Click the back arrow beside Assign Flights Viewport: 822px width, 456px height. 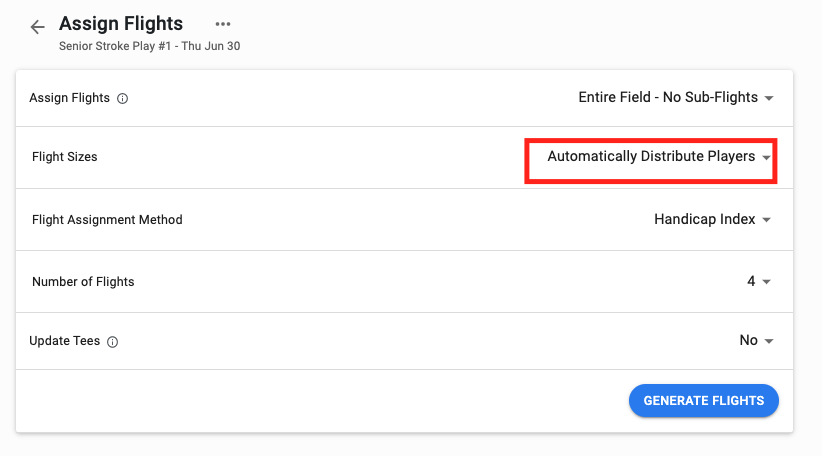click(38, 27)
